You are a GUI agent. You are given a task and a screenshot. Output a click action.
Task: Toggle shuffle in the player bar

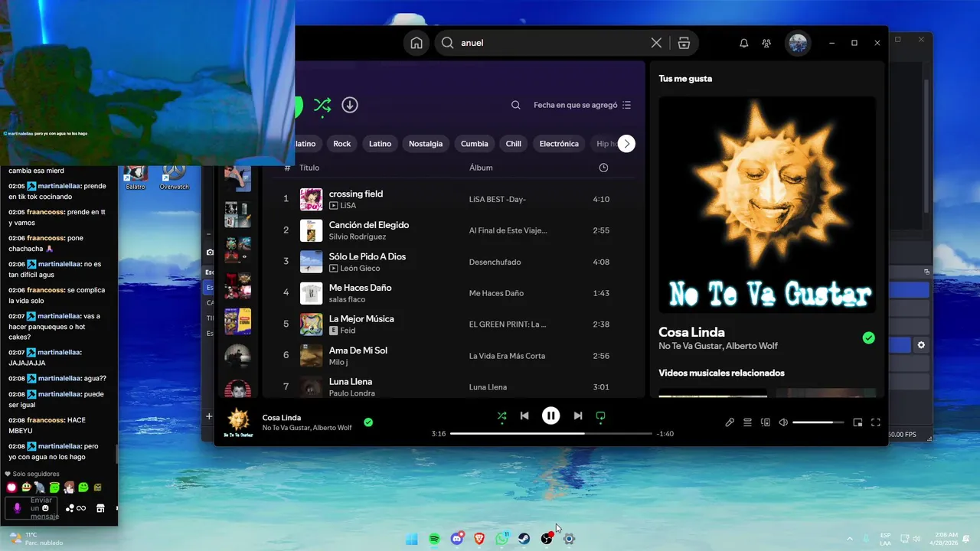[x=501, y=416]
